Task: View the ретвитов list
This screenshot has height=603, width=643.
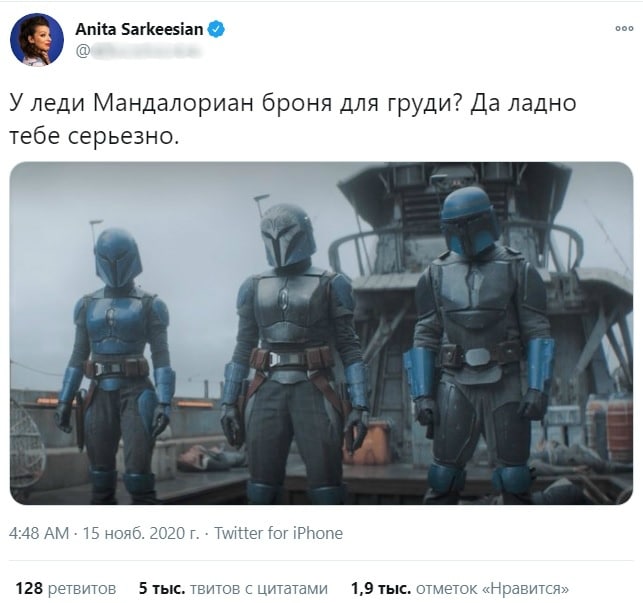Action: pos(82,589)
